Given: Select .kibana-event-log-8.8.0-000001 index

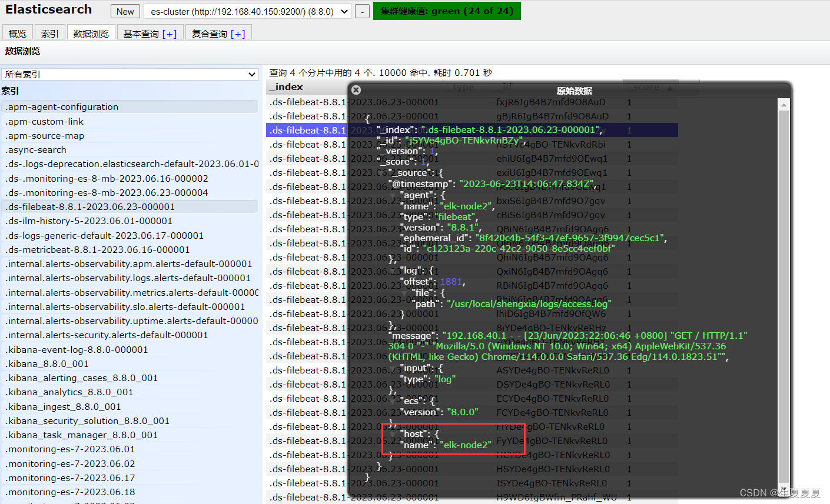Looking at the screenshot, I should (x=130, y=349).
